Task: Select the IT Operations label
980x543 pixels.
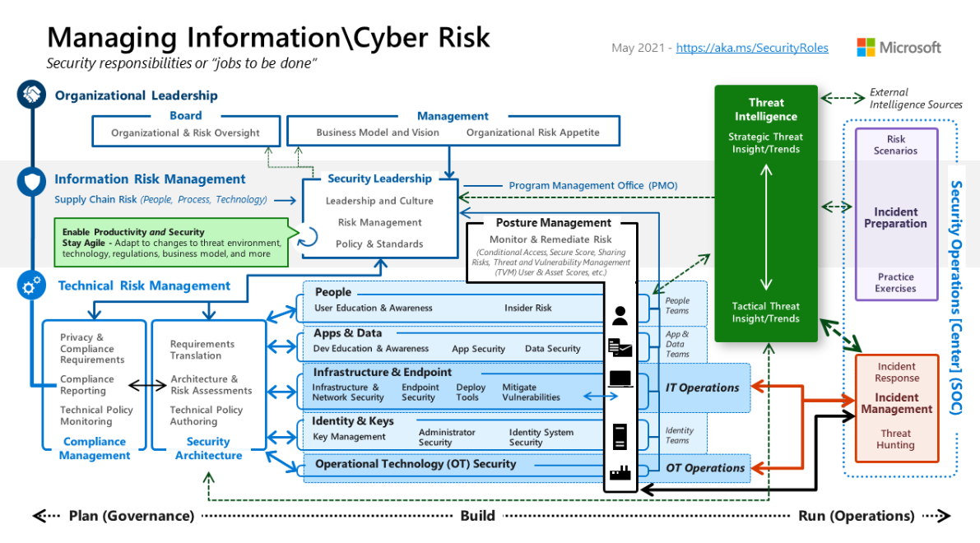Action: tap(702, 388)
